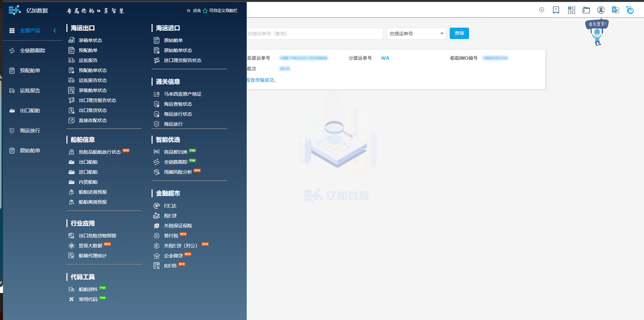This screenshot has height=320, width=644.
Task: Click the 船舶资料 icon
Action: click(71, 289)
